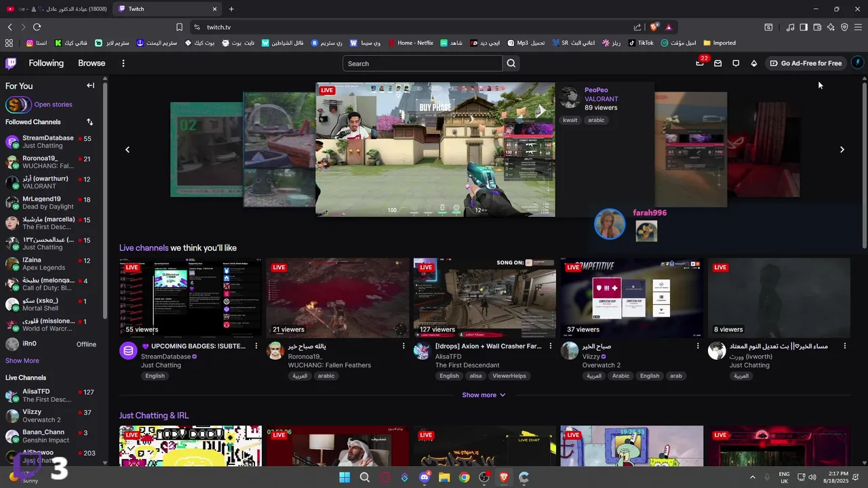Click the arabic tag under PeoPeo
The image size is (868, 488).
coord(596,120)
